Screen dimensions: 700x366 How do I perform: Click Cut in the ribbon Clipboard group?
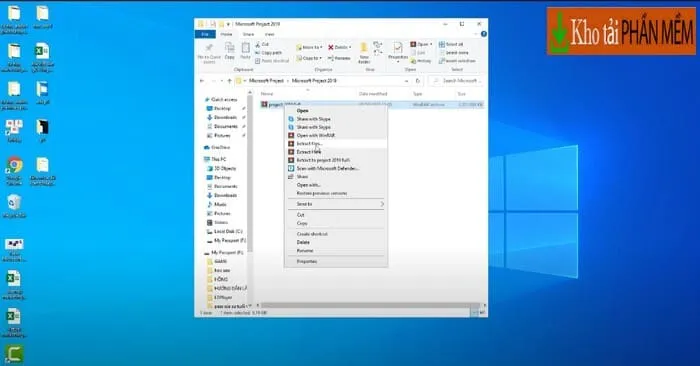click(x=262, y=45)
